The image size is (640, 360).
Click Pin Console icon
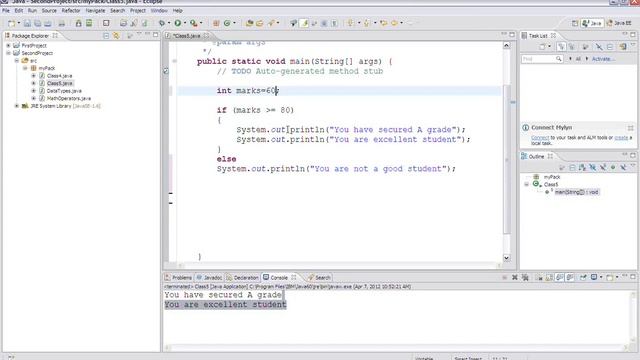[583, 278]
